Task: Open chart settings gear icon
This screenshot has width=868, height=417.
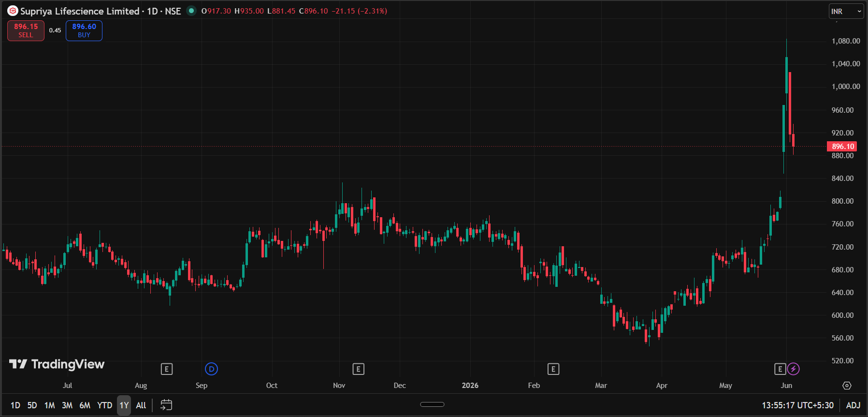Action: click(847, 386)
